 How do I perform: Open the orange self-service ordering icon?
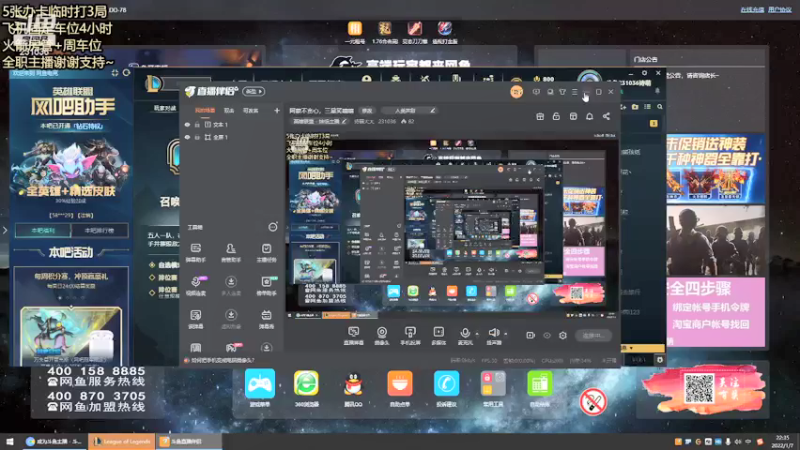click(399, 388)
